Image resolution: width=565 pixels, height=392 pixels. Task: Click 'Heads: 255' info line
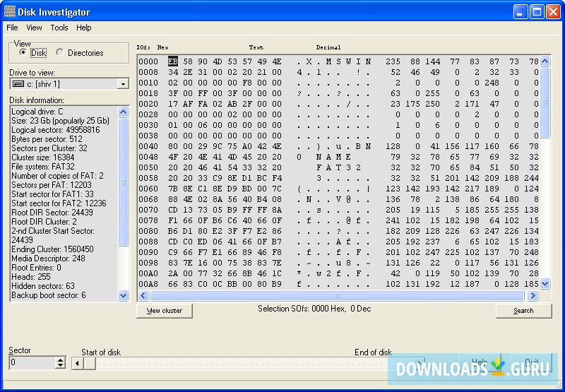point(31,277)
